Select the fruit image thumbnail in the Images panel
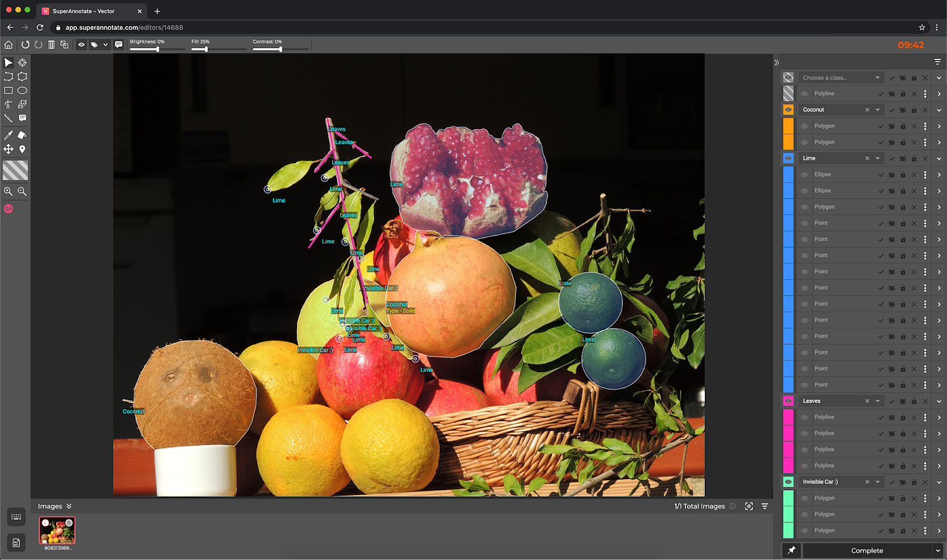The width and height of the screenshot is (947, 560). (x=57, y=532)
